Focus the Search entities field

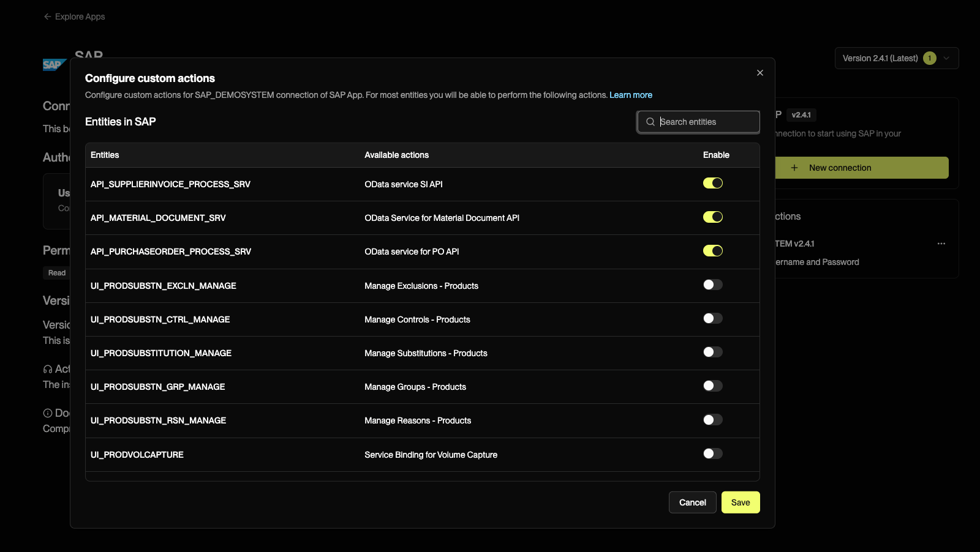pos(704,122)
